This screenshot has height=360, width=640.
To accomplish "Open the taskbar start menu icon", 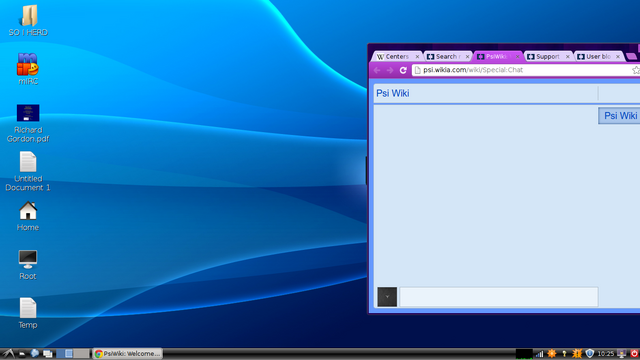I will [x=8, y=353].
